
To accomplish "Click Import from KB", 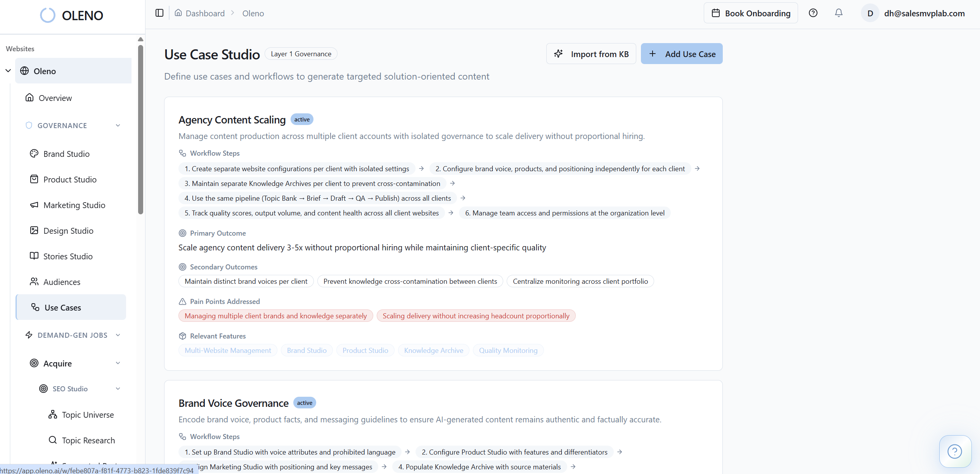I will [591, 54].
